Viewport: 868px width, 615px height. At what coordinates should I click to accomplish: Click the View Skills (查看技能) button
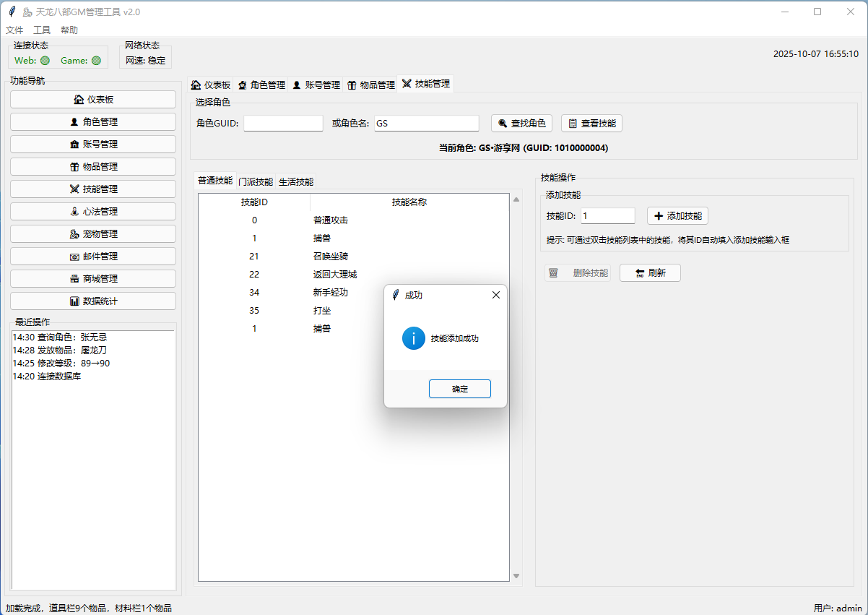tap(591, 124)
